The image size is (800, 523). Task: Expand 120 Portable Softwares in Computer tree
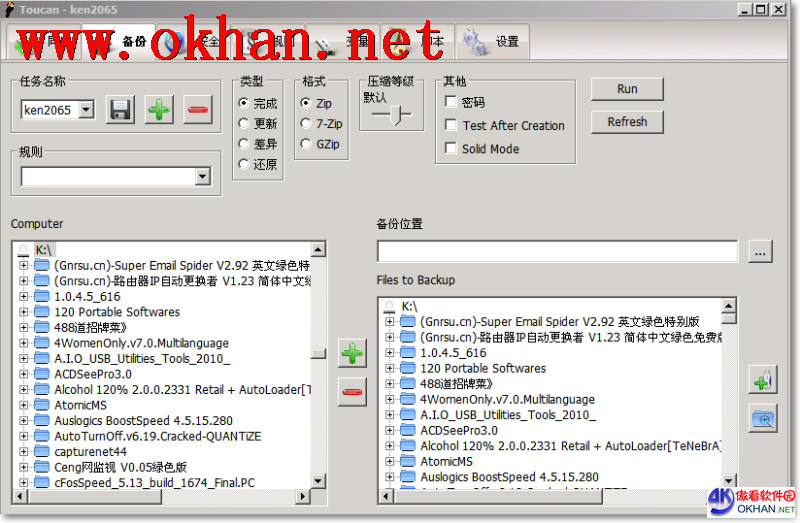(23, 312)
